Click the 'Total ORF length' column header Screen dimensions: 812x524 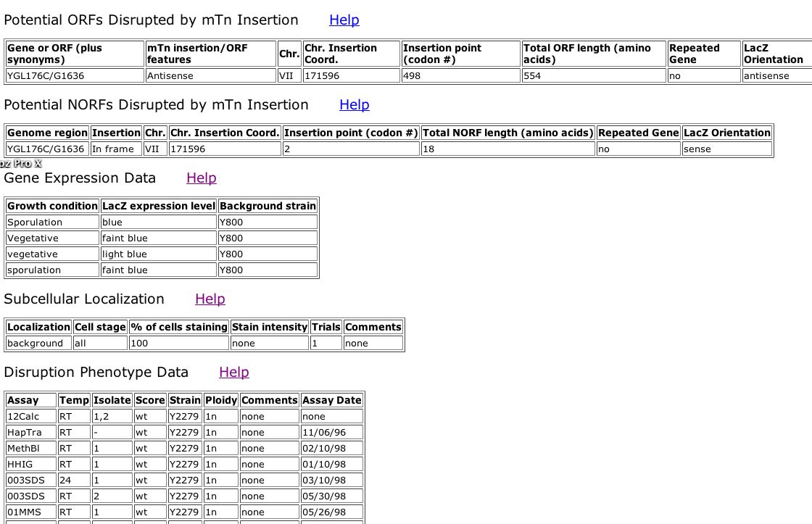593,54
